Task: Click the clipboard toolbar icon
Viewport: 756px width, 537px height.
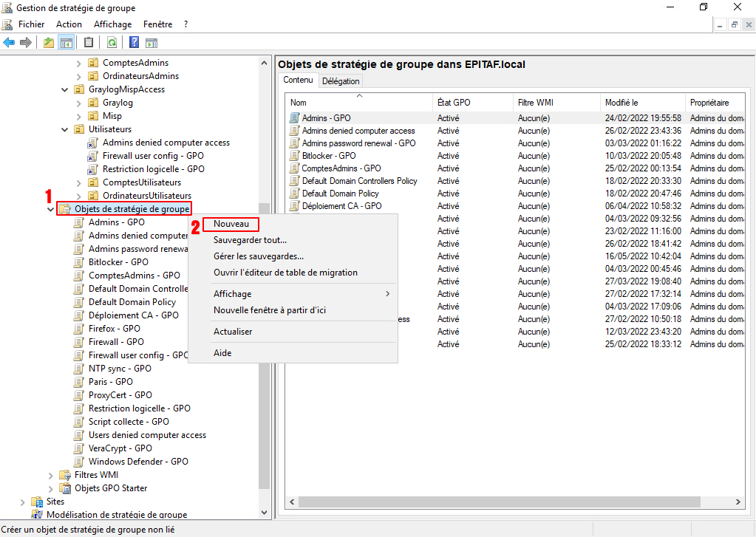Action: click(x=89, y=42)
